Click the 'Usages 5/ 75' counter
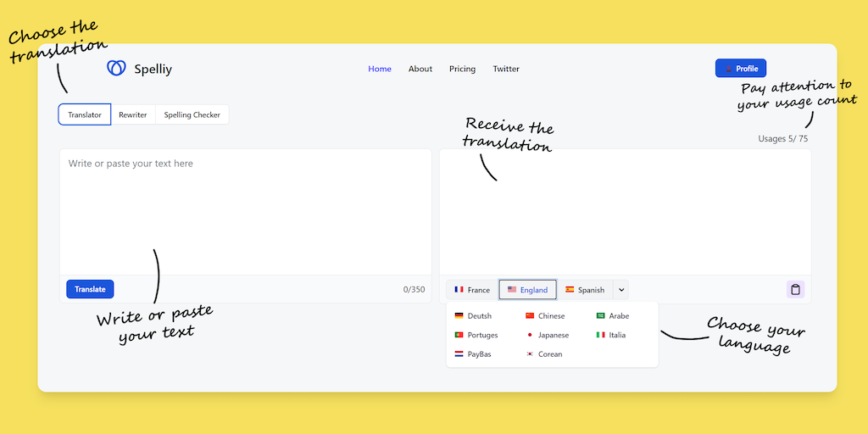868x434 pixels. (782, 138)
